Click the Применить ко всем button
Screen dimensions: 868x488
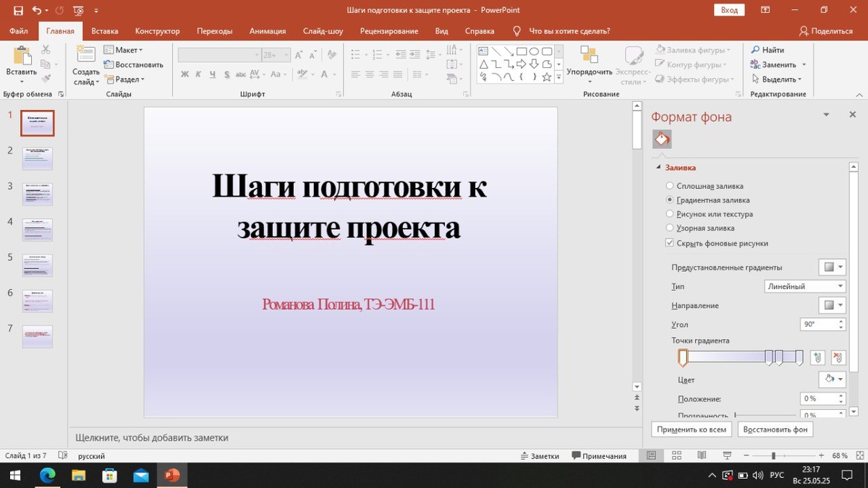(692, 429)
